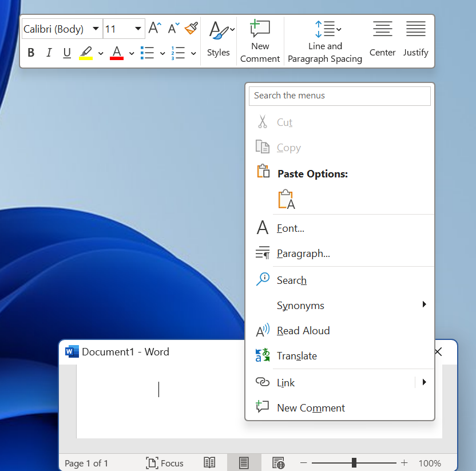476x471 pixels.
Task: Click the Decrease Font Size icon
Action: point(173,28)
